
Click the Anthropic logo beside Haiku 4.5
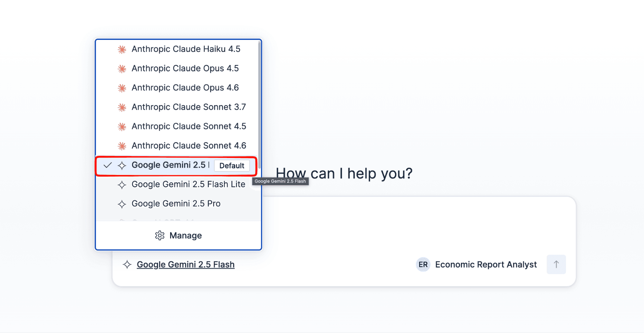pyautogui.click(x=122, y=49)
